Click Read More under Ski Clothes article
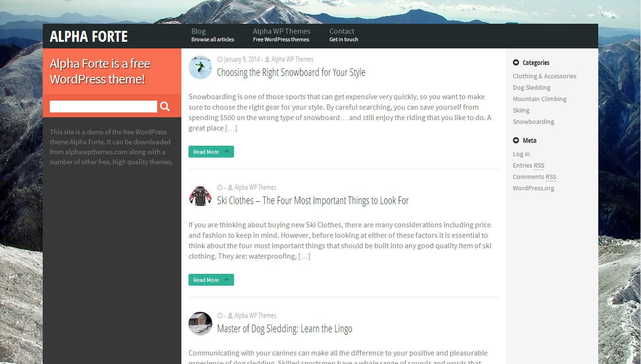This screenshot has width=641, height=364. click(x=211, y=280)
